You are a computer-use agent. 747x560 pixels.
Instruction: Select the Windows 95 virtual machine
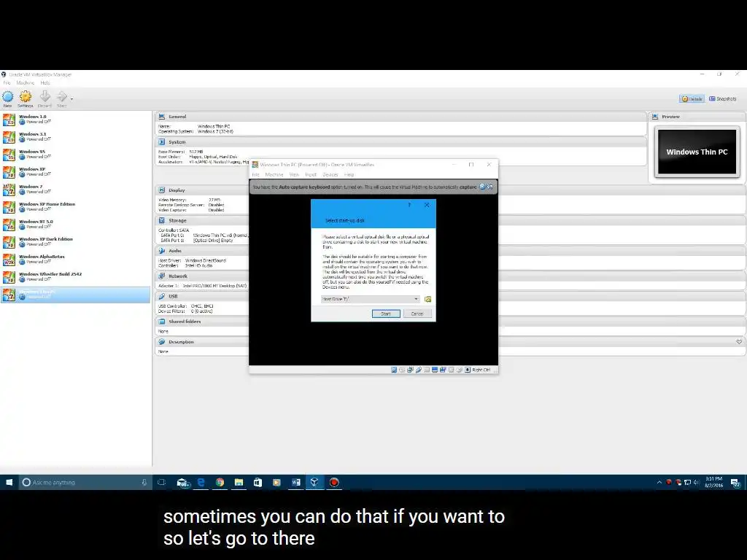coord(76,155)
